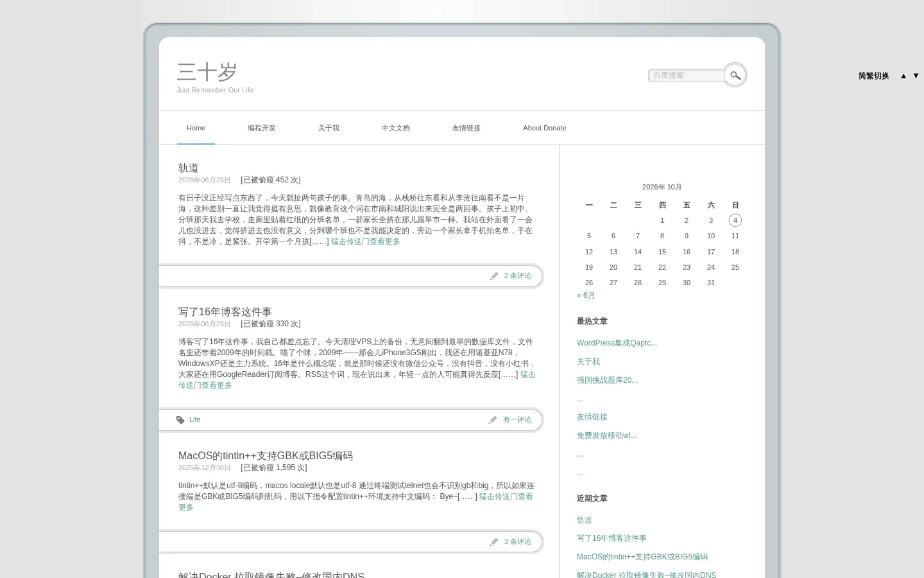Image resolution: width=924 pixels, height=578 pixels.
Task: Open the post titled 轨道
Action: [189, 168]
